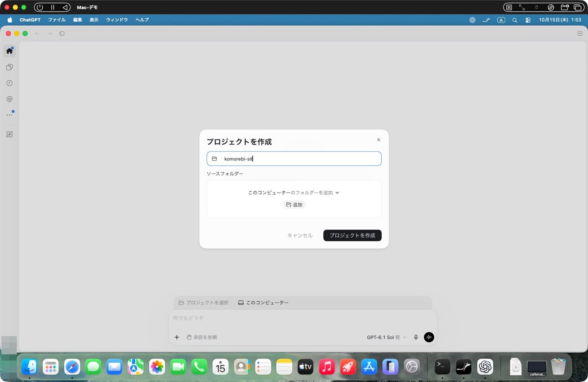
Task: Click the 追加 add folder button
Action: click(294, 205)
